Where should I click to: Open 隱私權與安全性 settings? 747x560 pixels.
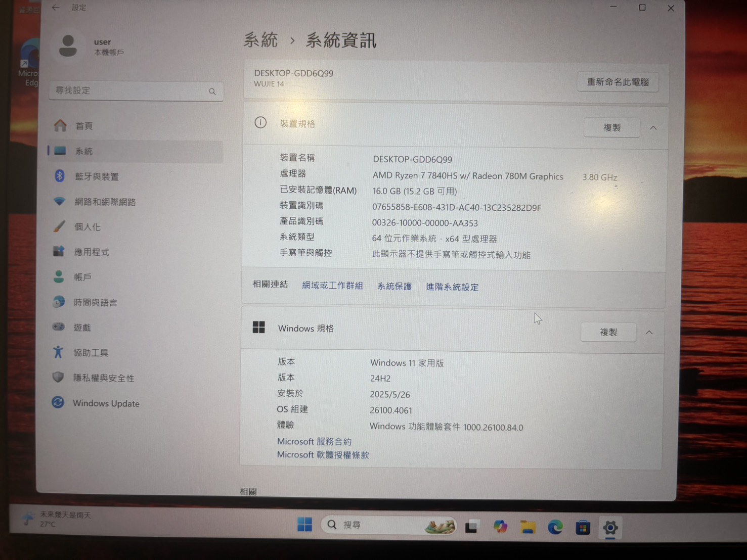(135, 378)
